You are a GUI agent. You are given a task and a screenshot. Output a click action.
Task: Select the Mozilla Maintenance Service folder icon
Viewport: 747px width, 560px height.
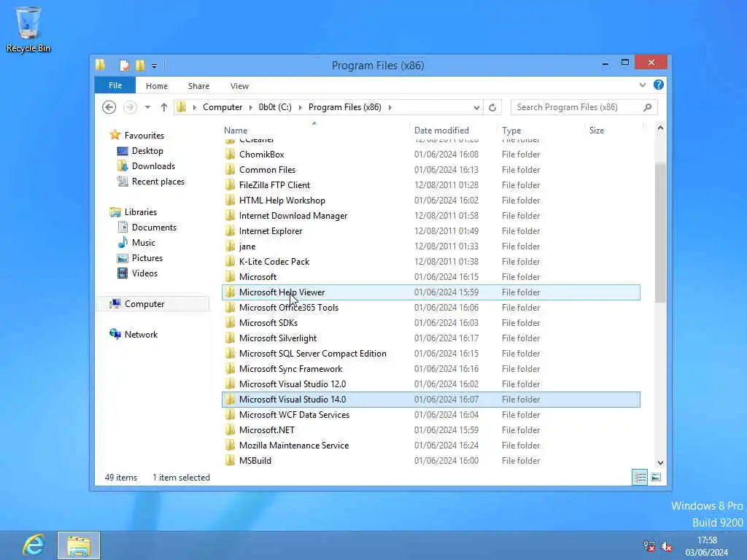230,446
